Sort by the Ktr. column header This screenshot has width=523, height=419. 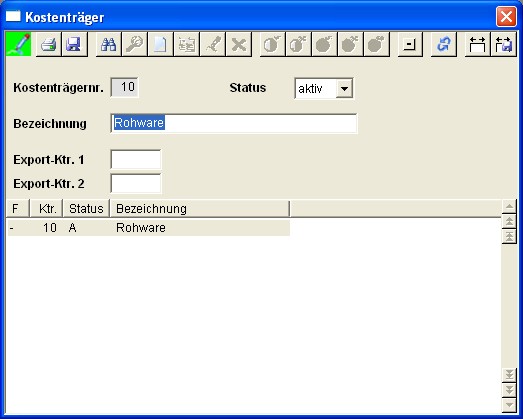46,208
